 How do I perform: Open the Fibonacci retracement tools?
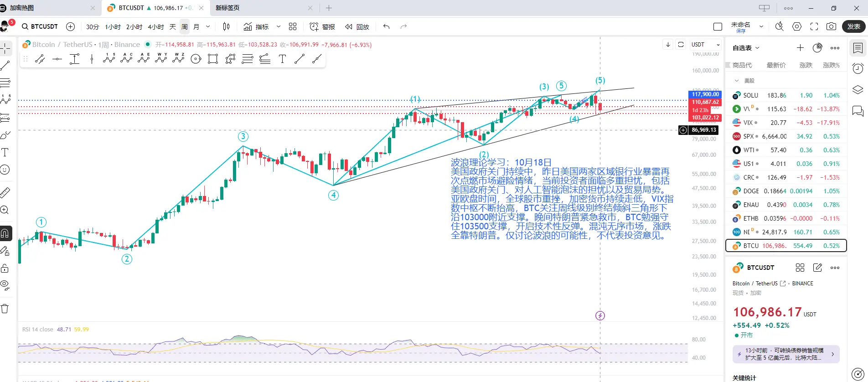[x=5, y=83]
